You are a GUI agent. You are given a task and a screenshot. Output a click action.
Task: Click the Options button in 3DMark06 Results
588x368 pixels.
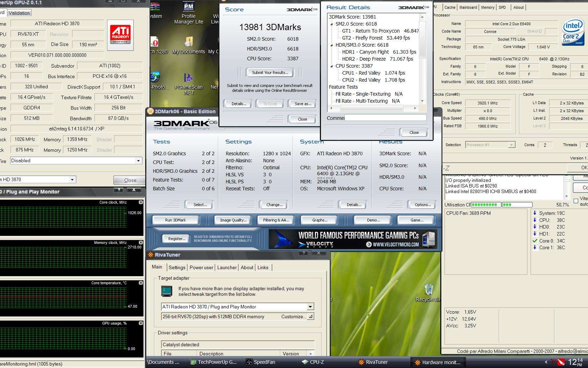[x=422, y=205]
